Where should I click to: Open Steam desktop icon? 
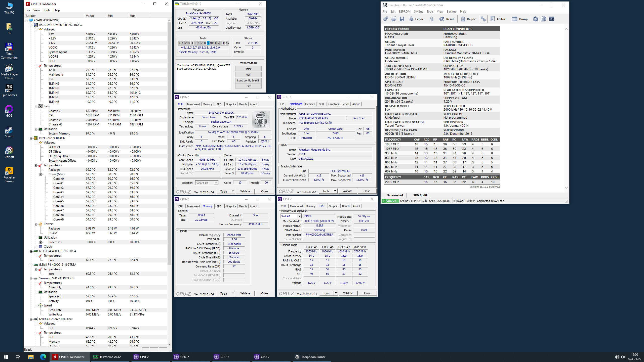9,131
